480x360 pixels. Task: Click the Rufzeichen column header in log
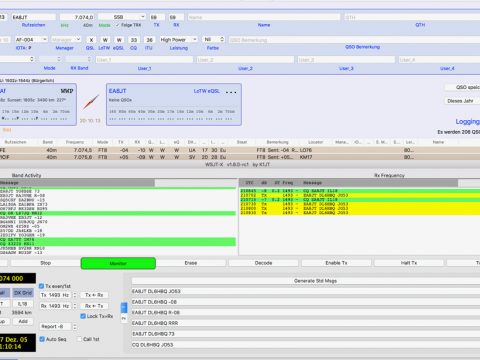pyautogui.click(x=15, y=142)
